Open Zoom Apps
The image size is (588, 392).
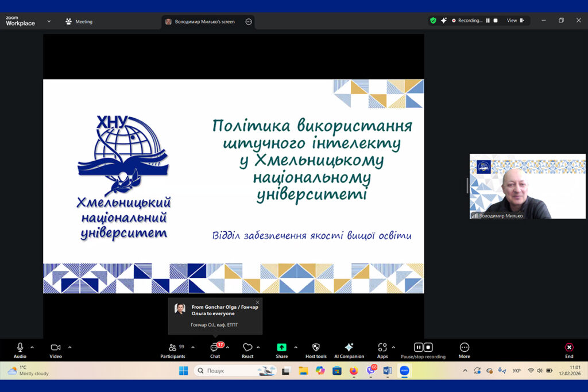pos(382,348)
